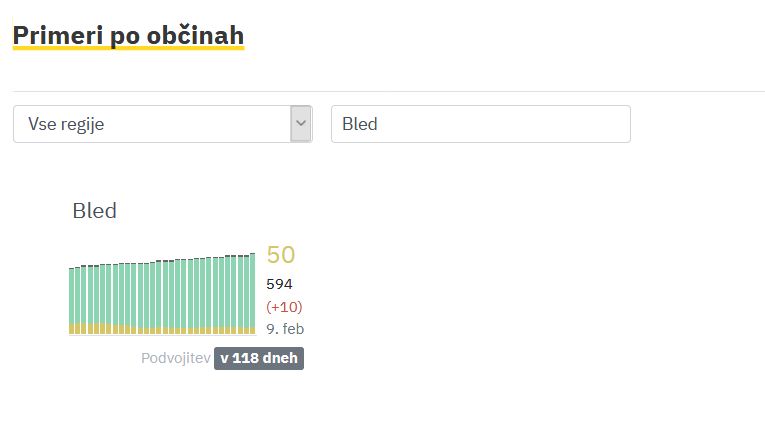Click the large yellow number 50
The width and height of the screenshot is (765, 446).
tap(281, 255)
